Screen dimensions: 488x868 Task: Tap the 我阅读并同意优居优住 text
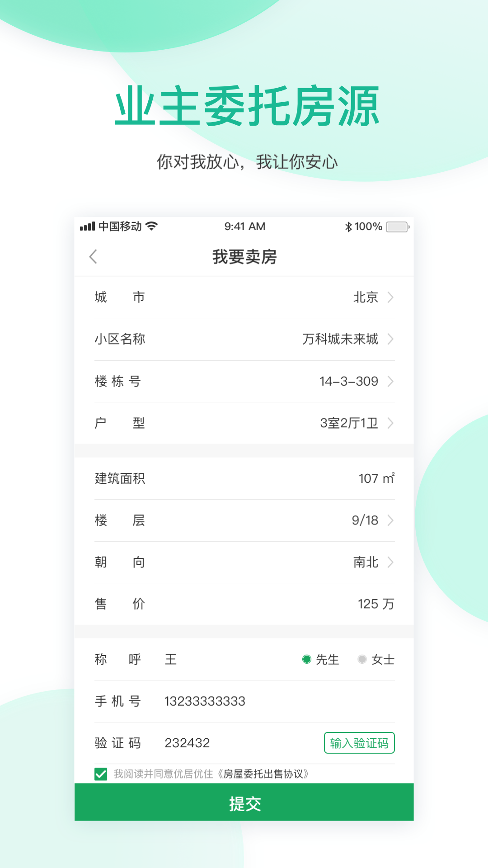point(163,774)
